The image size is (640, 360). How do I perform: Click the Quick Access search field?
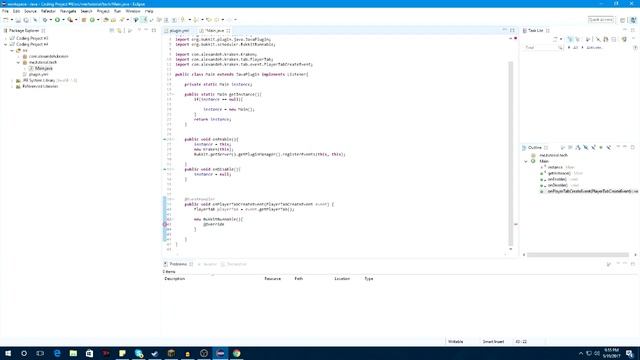601,20
